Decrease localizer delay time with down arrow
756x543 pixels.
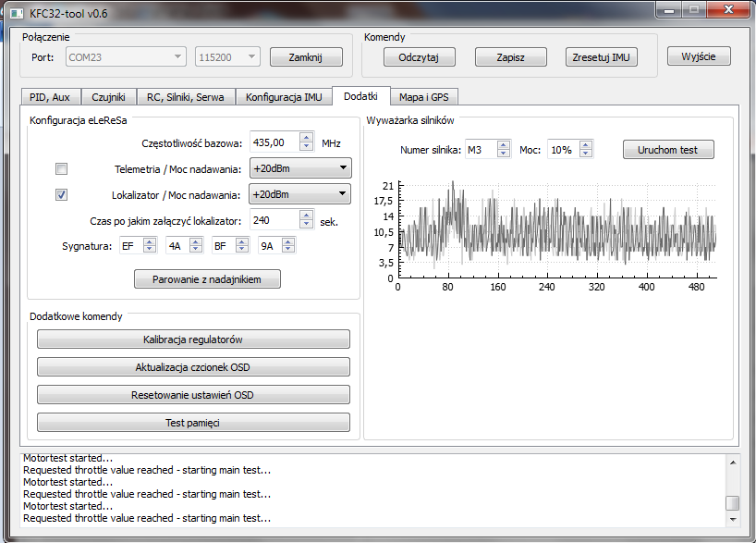307,225
